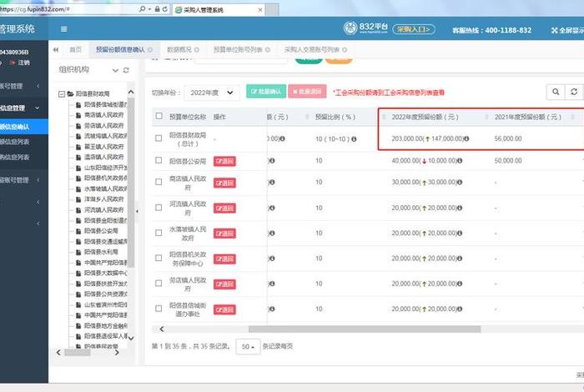Switch to the 数据概况 tab
584x392 pixels.
[179, 49]
